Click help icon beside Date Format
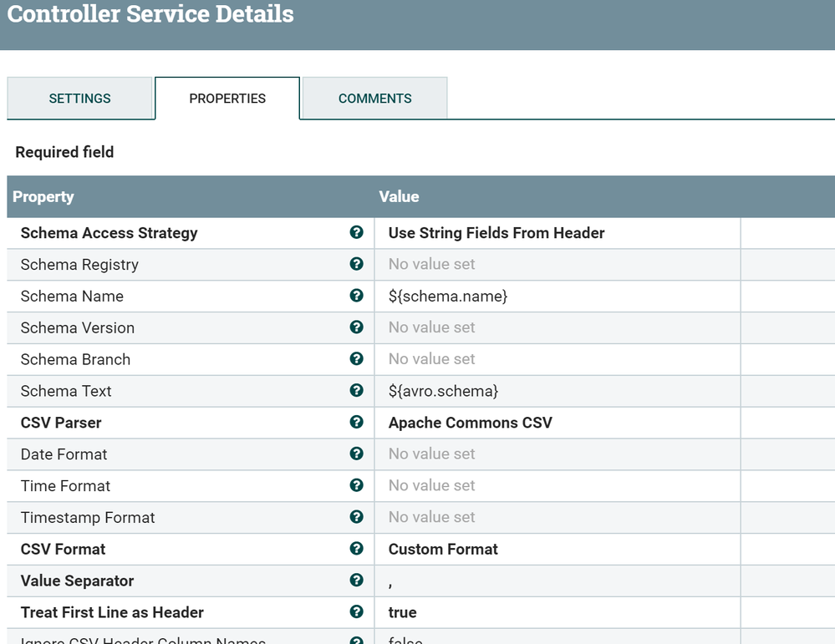Image resolution: width=835 pixels, height=644 pixels. pos(357,454)
